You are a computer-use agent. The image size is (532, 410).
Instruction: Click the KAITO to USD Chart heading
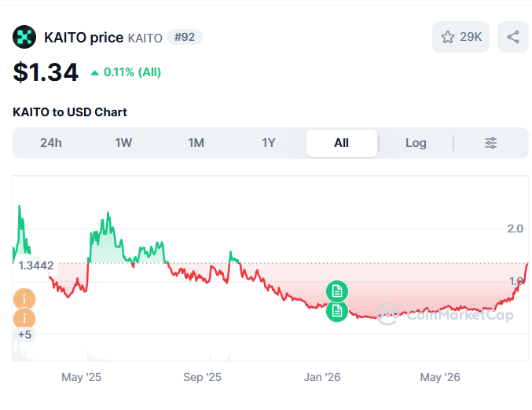coord(70,112)
